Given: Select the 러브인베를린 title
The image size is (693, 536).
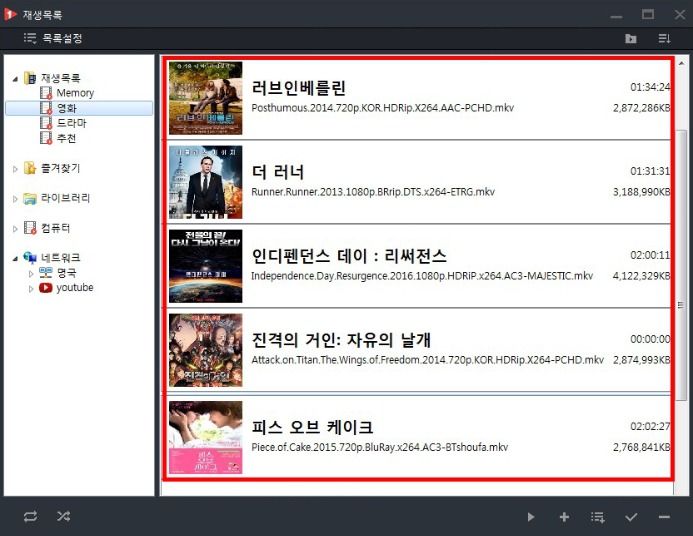Looking at the screenshot, I should coord(299,88).
